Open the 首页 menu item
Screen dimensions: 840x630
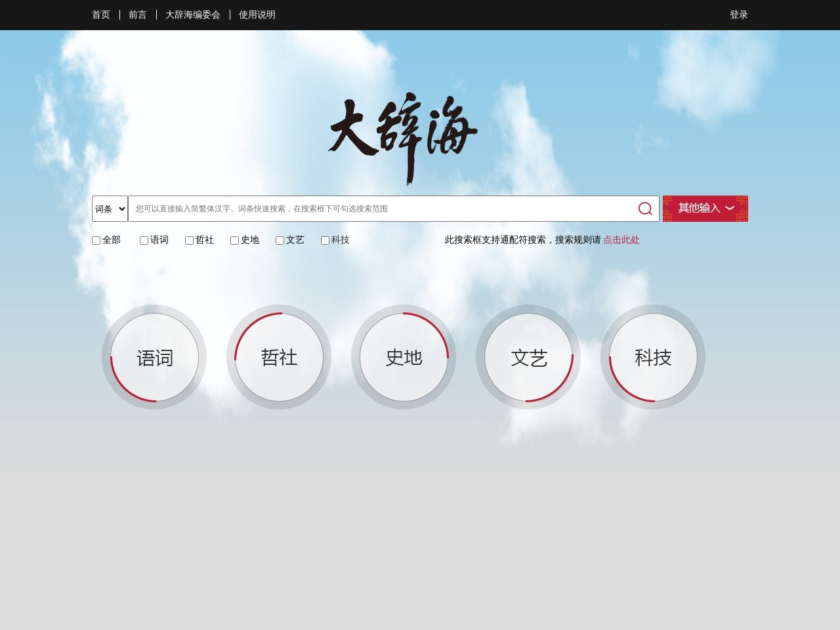click(x=100, y=14)
